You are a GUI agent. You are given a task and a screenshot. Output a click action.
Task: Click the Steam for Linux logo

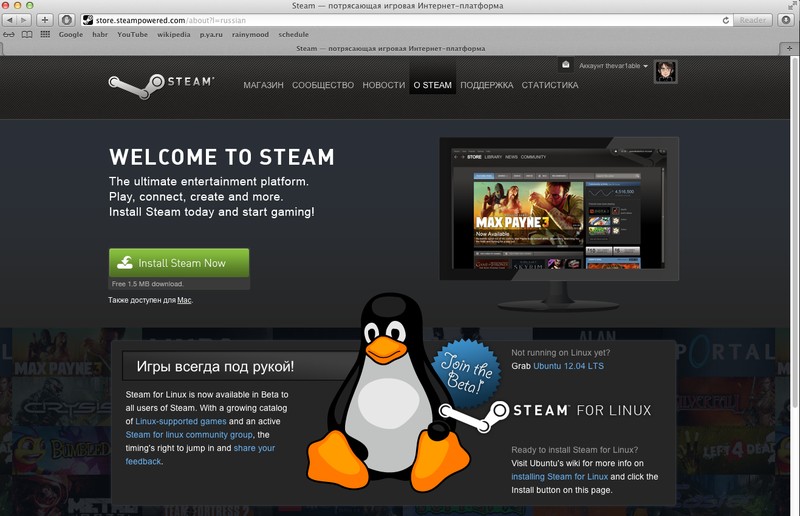546,414
